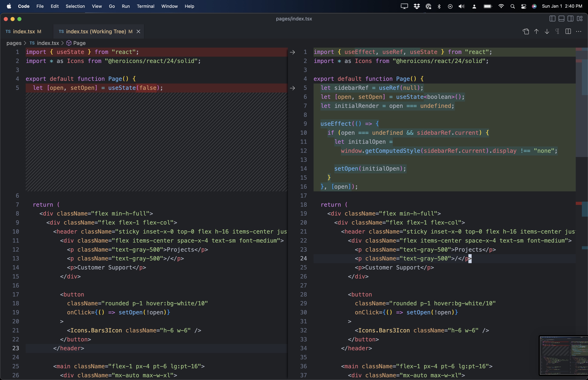Toggle the bottom panel layout icon
The image size is (588, 380).
[x=561, y=19]
